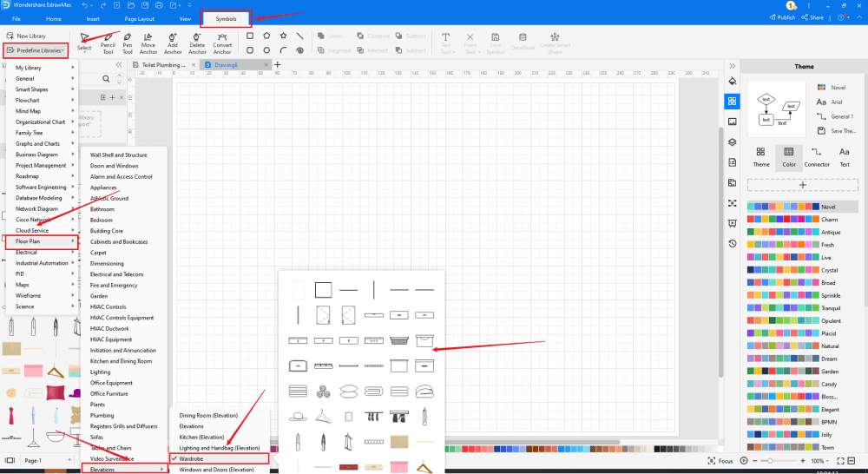Close the Toilet Plumbing document tab
This screenshot has height=474, width=868.
coord(194,65)
